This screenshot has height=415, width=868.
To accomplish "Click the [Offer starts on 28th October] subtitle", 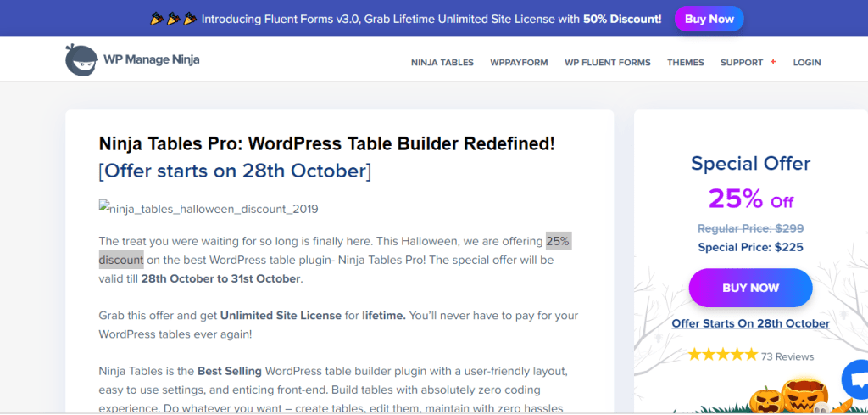I will 235,171.
